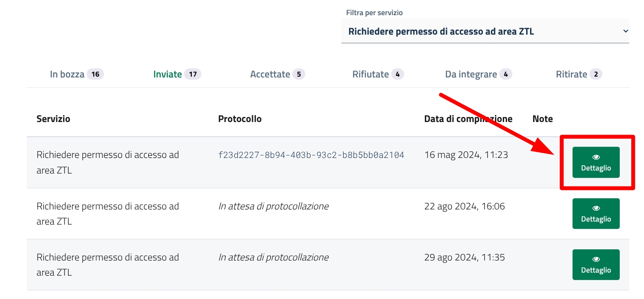Click "In attesa di protocollazione" in 22 ago row

click(273, 206)
